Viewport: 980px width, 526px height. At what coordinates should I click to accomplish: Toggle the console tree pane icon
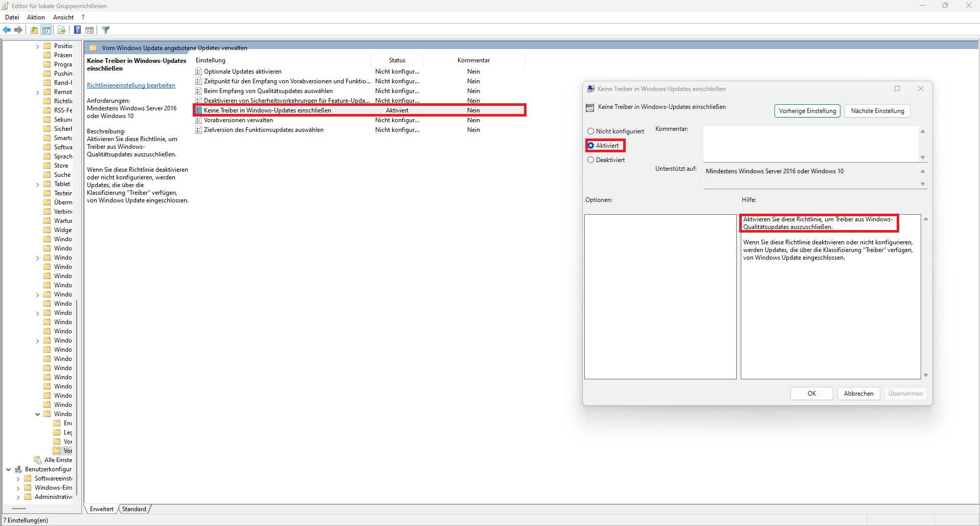(x=47, y=30)
